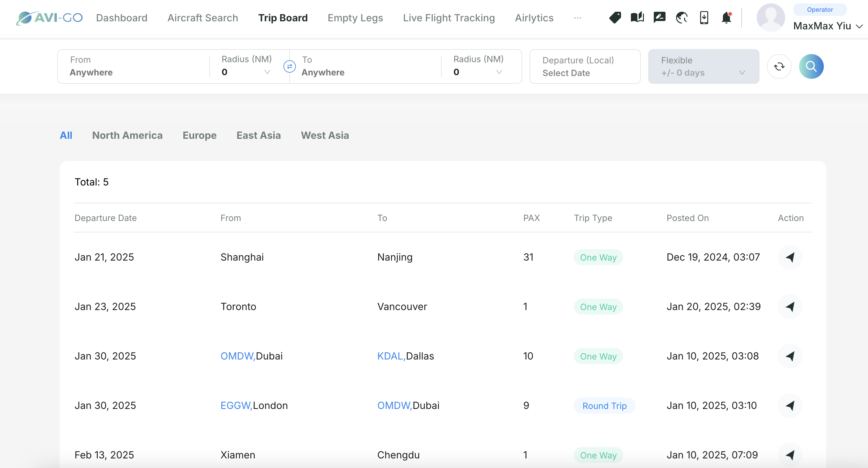Click the Nanjing destination cell

tap(394, 257)
